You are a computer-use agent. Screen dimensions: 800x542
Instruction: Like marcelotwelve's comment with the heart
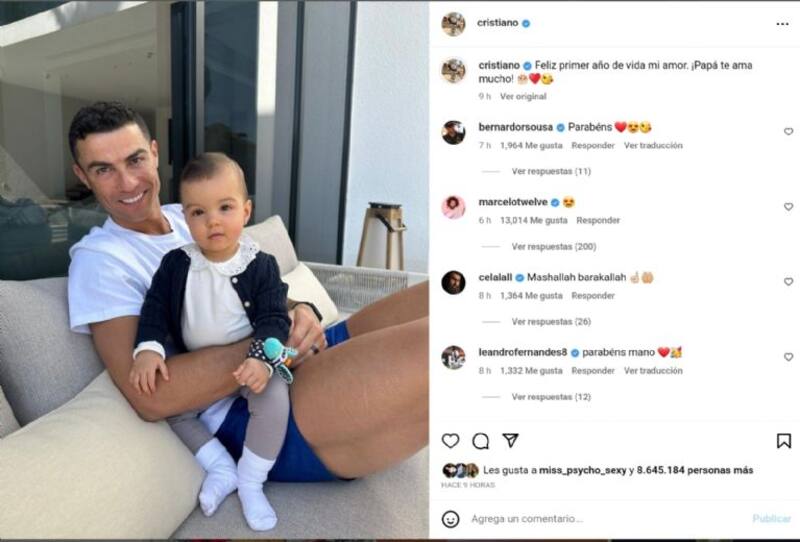pos(788,207)
